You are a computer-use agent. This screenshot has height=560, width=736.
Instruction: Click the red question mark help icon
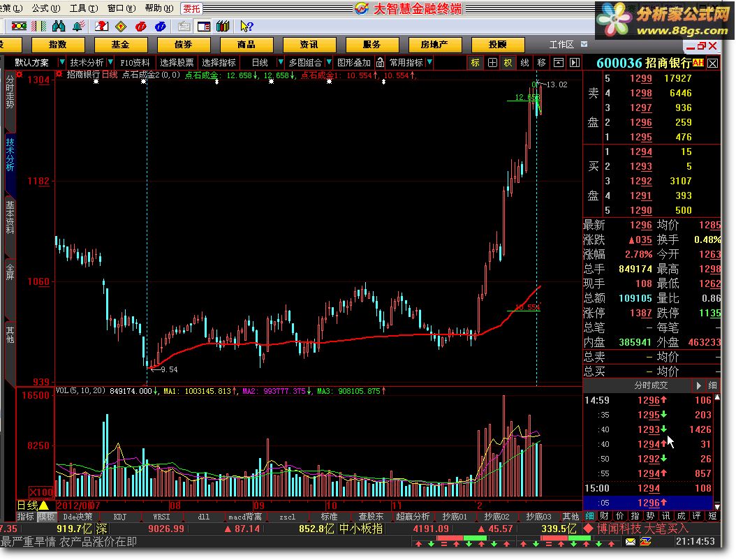[x=101, y=27]
